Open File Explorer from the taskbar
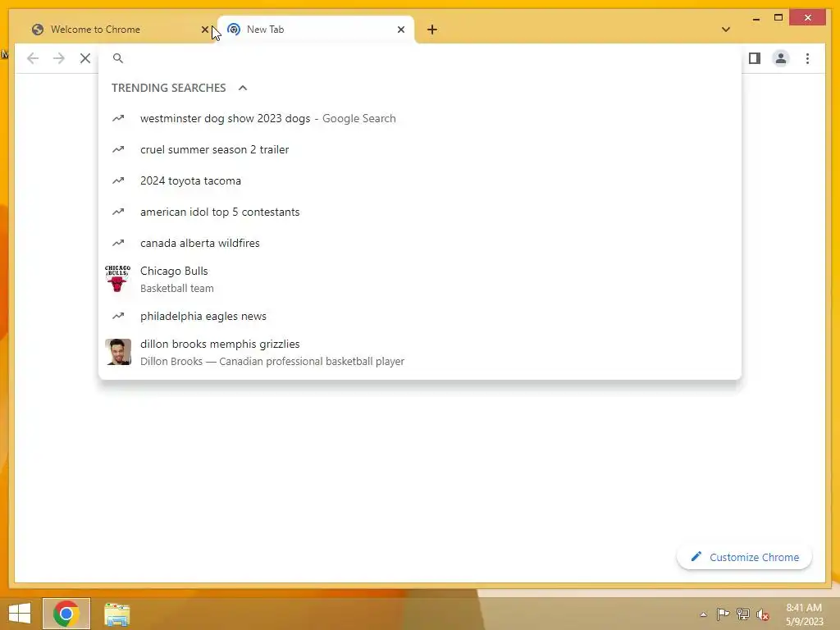The width and height of the screenshot is (840, 630). pos(116,614)
